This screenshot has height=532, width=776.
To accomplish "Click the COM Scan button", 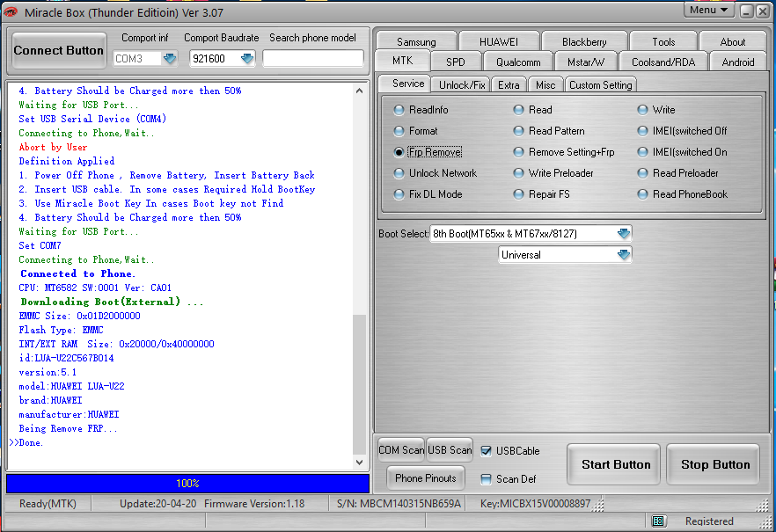I will coord(401,450).
